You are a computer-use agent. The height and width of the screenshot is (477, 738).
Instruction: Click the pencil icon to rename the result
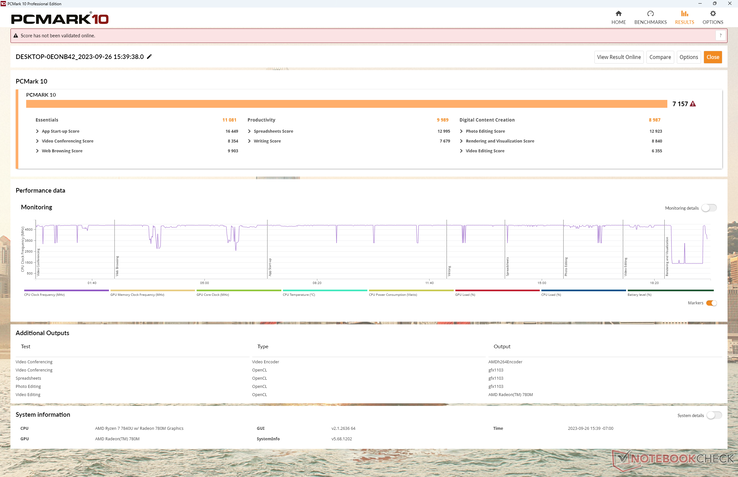click(150, 57)
